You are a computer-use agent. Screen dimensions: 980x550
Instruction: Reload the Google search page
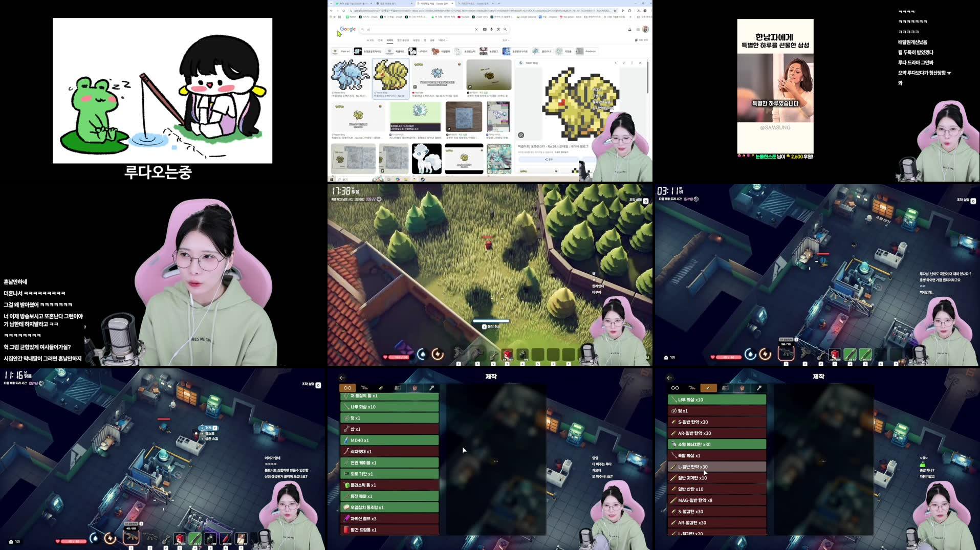344,10
